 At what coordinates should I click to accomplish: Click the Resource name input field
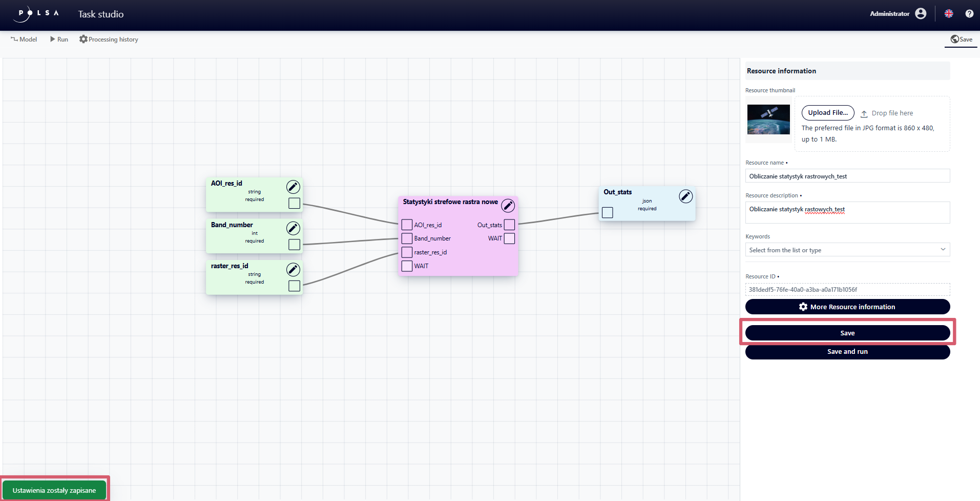tap(847, 176)
